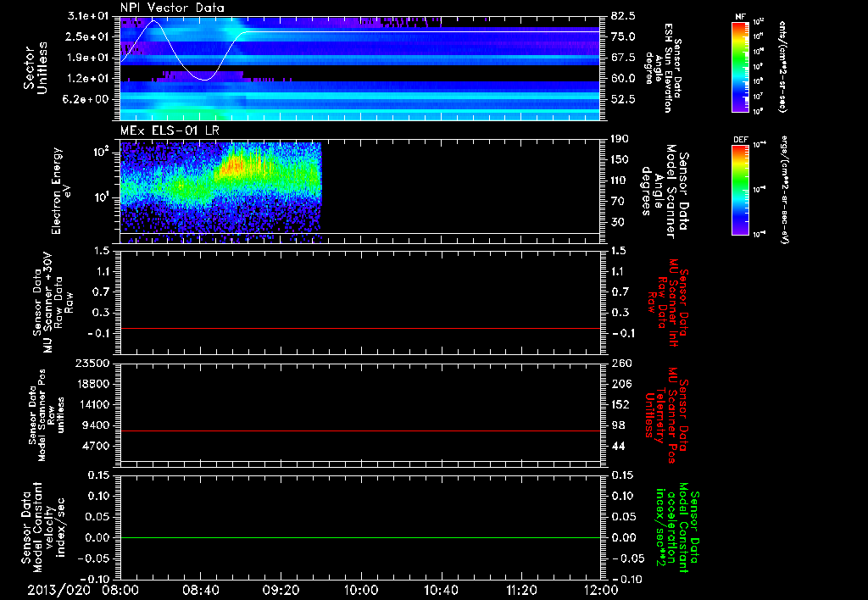
Task: Click the red line in MU Scanner +30V panel
Action: 360,328
